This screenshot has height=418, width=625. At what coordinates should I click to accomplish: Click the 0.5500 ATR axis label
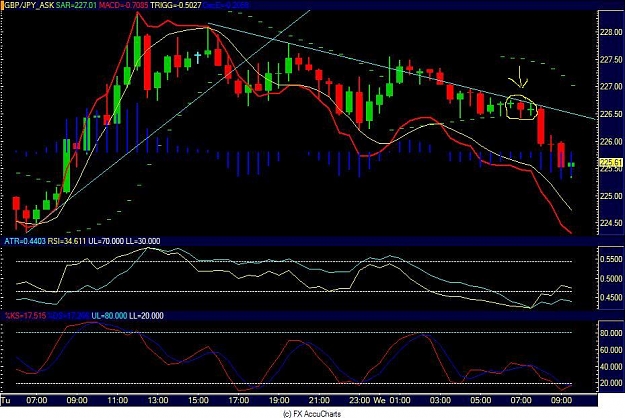611,259
